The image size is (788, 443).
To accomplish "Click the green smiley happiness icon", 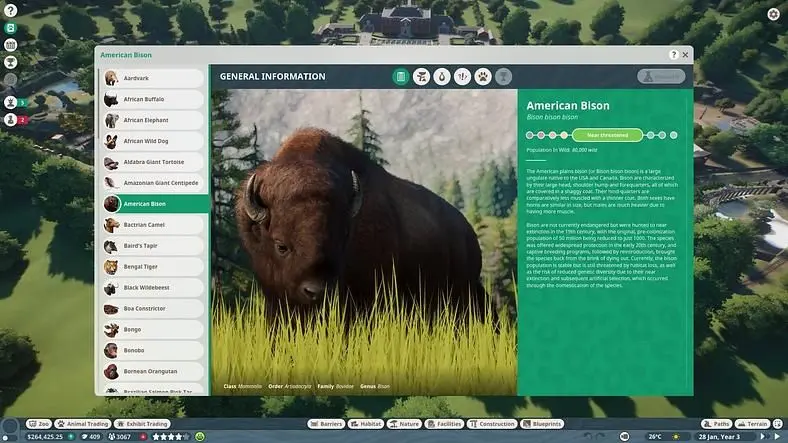I will coord(200,437).
